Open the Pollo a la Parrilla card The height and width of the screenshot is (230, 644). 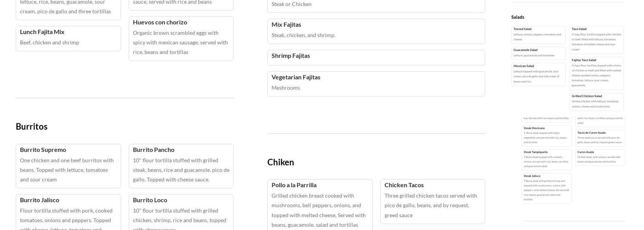pos(320,205)
